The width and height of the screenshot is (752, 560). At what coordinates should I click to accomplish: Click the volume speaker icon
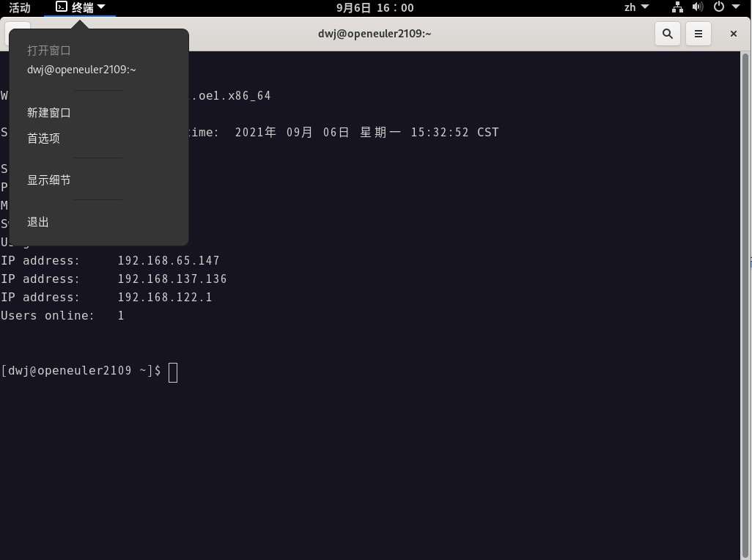pyautogui.click(x=698, y=7)
